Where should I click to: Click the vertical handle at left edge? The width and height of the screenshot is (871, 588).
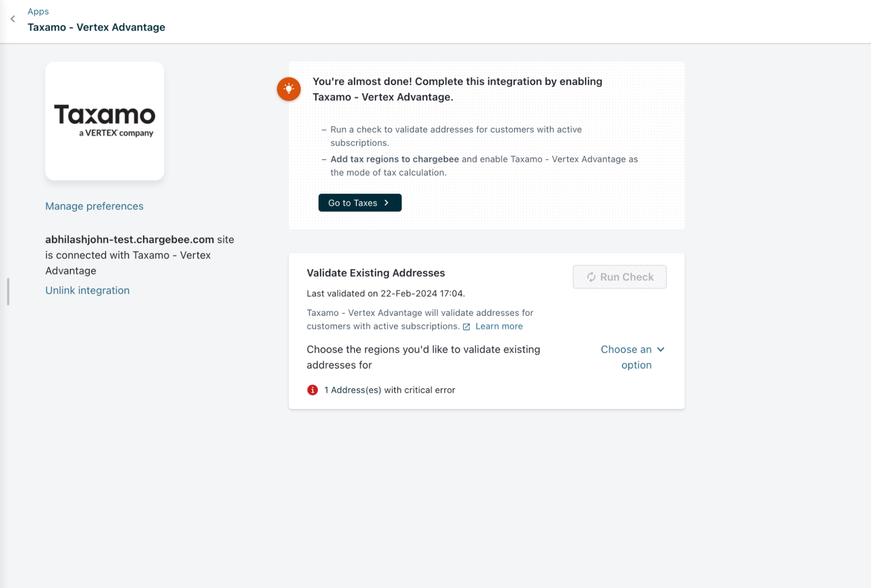click(x=8, y=291)
